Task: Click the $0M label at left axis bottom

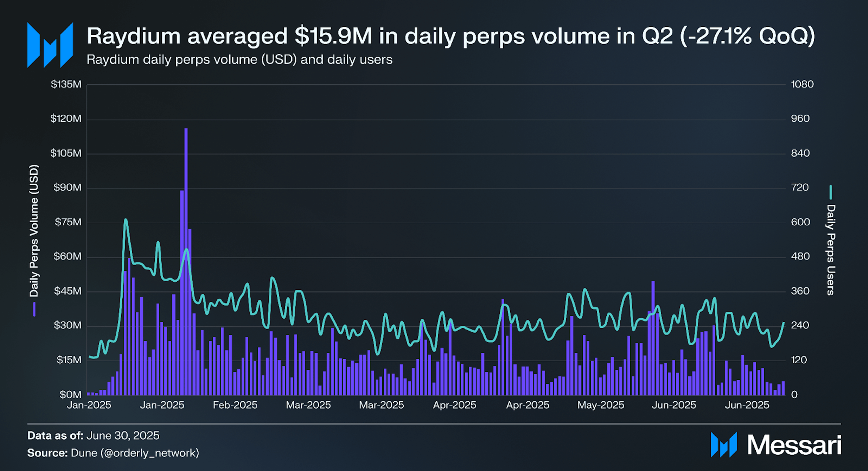Action: (71, 395)
